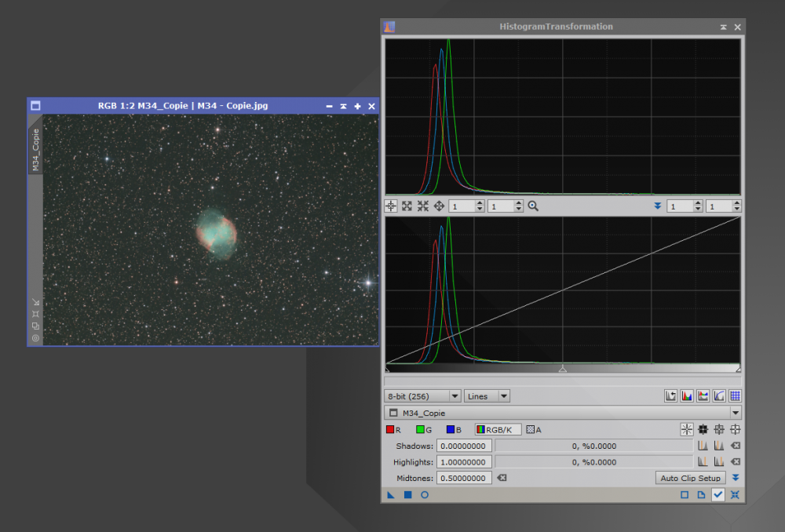Screen dimensions: 785x532
Task: Click the blue Reset arrows icon in bottom bar
Action: 735,495
